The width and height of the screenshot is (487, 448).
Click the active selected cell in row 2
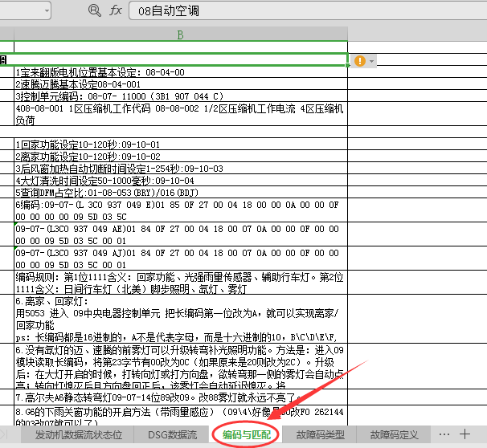(x=174, y=59)
